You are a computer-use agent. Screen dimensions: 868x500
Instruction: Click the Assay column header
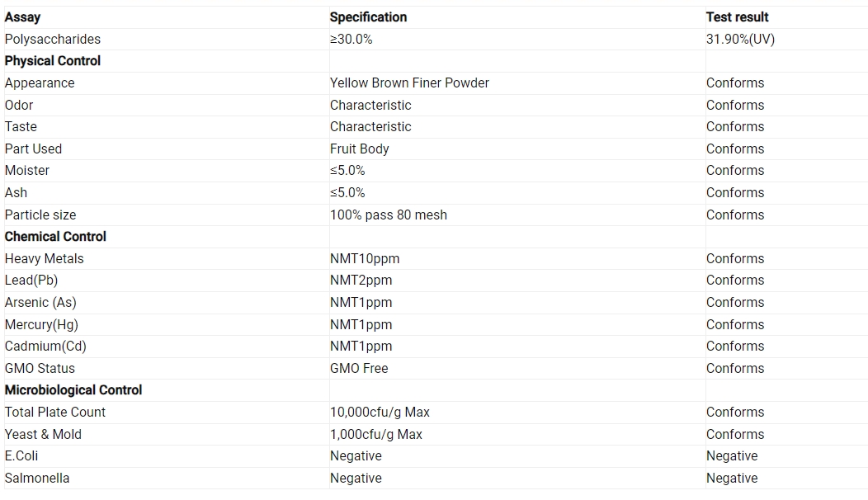click(23, 17)
